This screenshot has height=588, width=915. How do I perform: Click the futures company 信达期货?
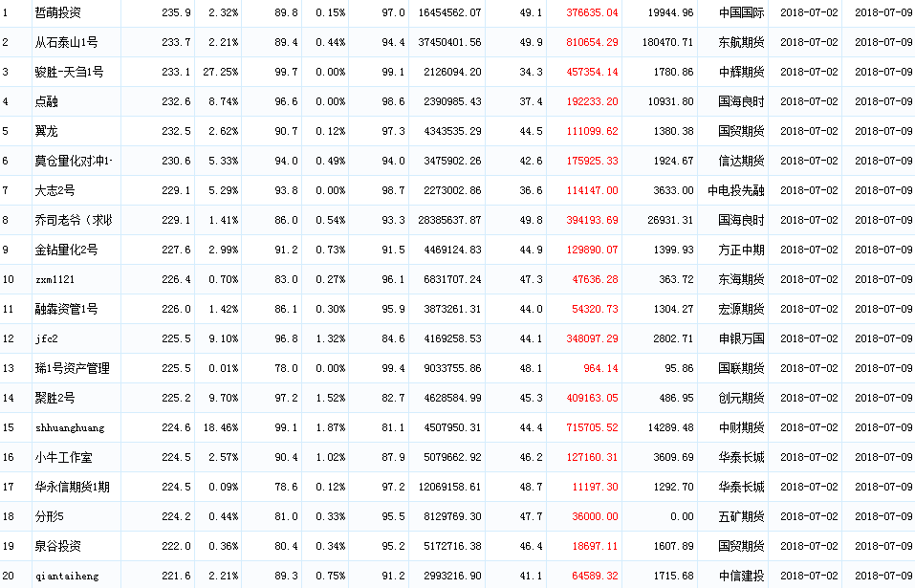(x=741, y=161)
